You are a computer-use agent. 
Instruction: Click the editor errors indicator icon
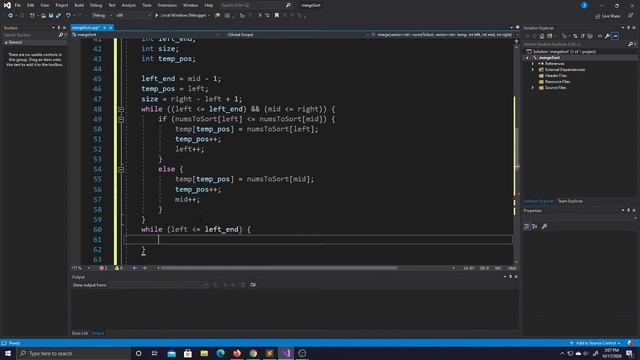pyautogui.click(x=103, y=268)
